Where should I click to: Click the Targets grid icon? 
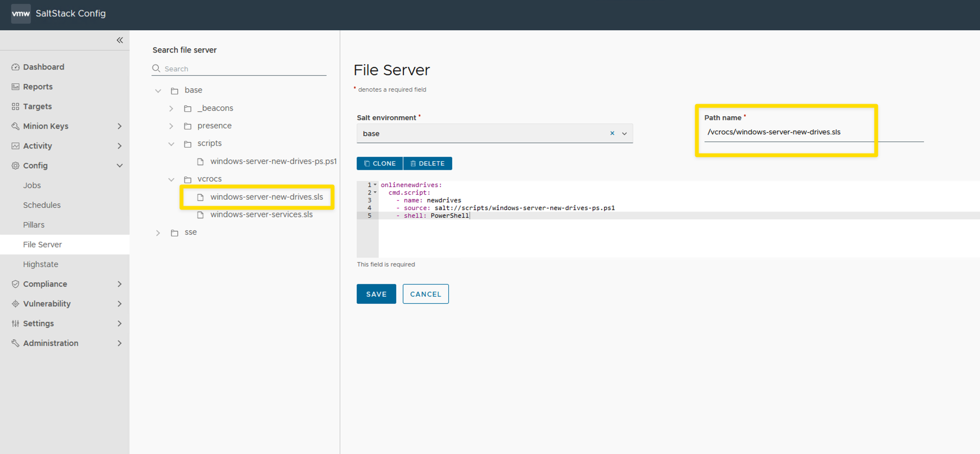[15, 106]
